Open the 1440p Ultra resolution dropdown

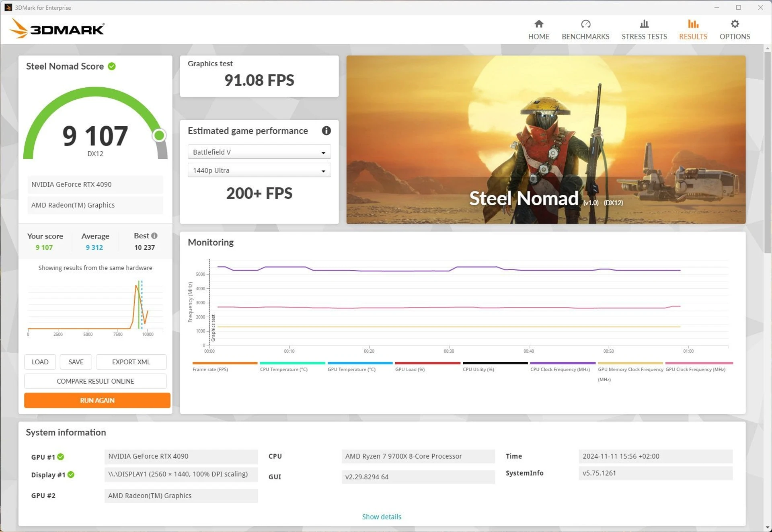click(259, 170)
